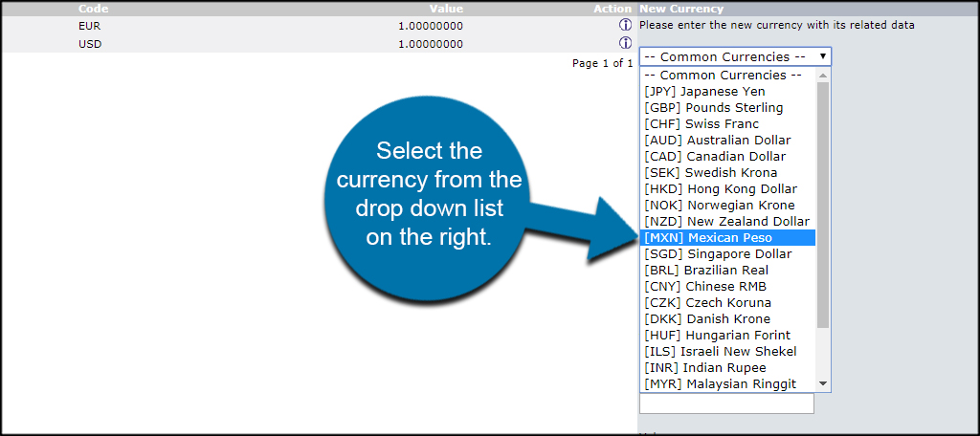Select Brazilian Real currency

pos(706,271)
